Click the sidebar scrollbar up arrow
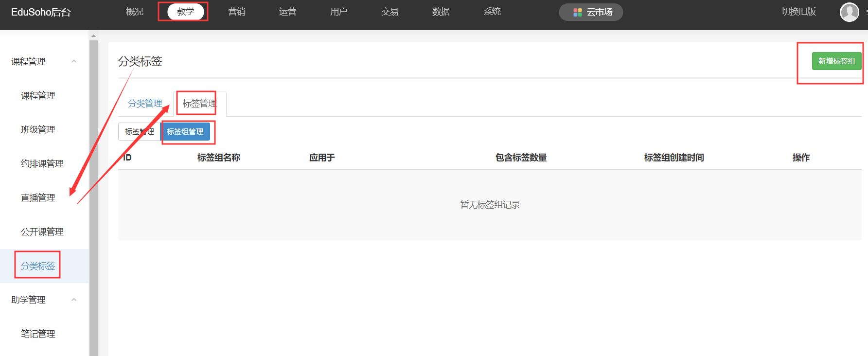This screenshot has height=356, width=868. click(93, 36)
